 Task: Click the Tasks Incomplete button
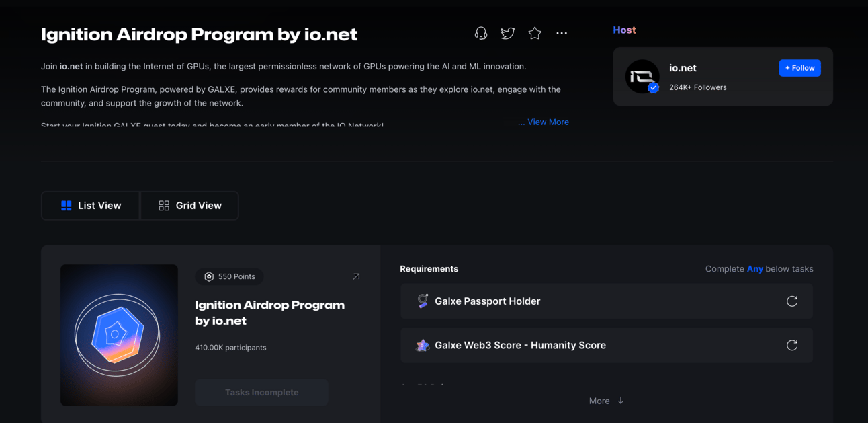pos(261,392)
